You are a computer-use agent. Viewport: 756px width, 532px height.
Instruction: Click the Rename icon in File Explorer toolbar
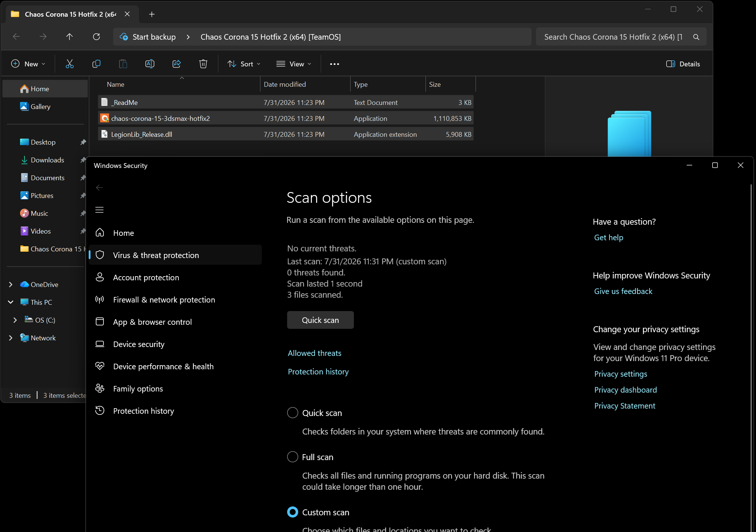coord(150,64)
